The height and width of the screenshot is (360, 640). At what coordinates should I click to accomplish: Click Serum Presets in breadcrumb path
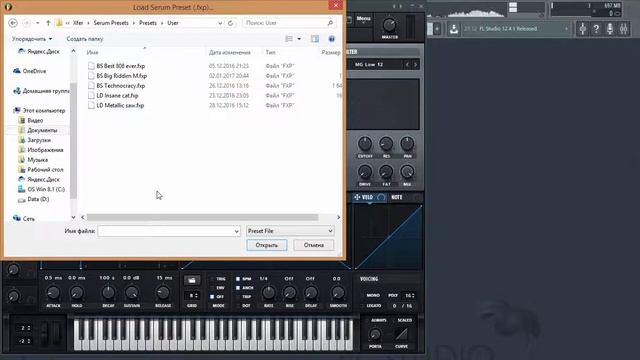(111, 23)
